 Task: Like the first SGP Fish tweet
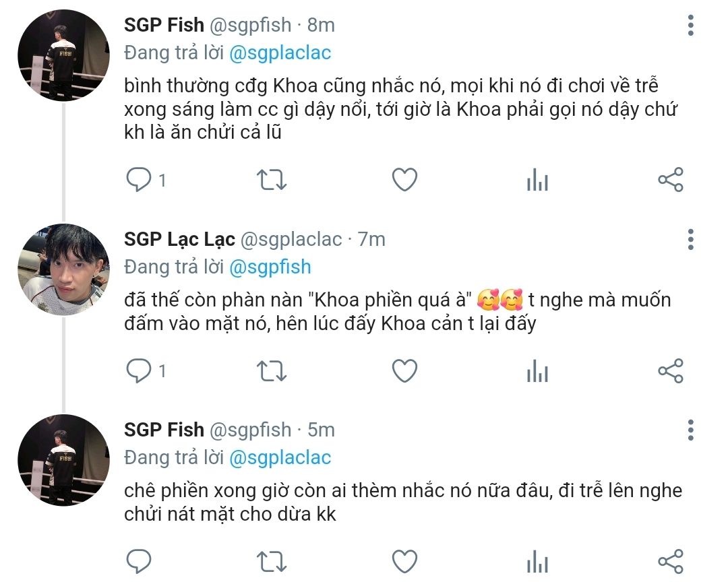(404, 180)
